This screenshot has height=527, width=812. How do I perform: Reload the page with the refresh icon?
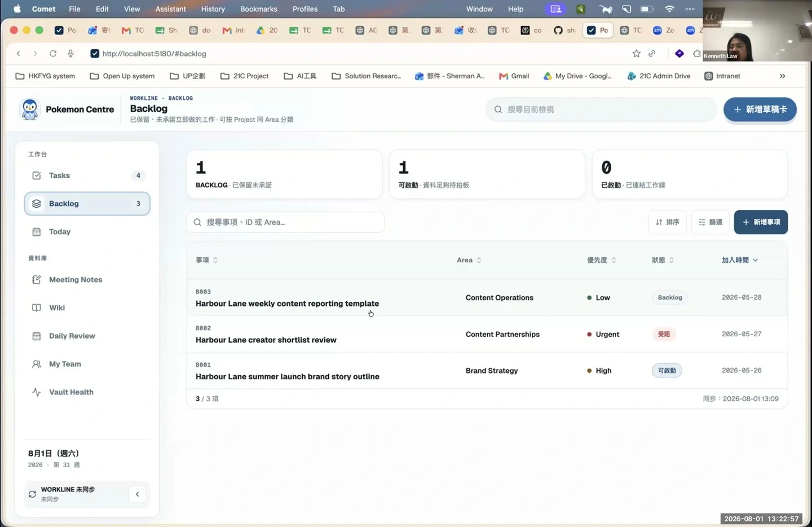[53, 54]
